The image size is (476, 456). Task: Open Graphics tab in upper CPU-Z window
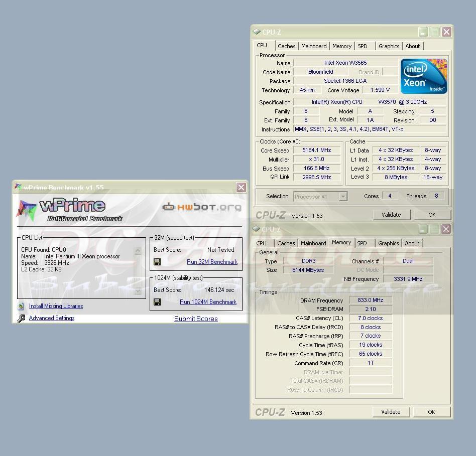pyautogui.click(x=389, y=46)
